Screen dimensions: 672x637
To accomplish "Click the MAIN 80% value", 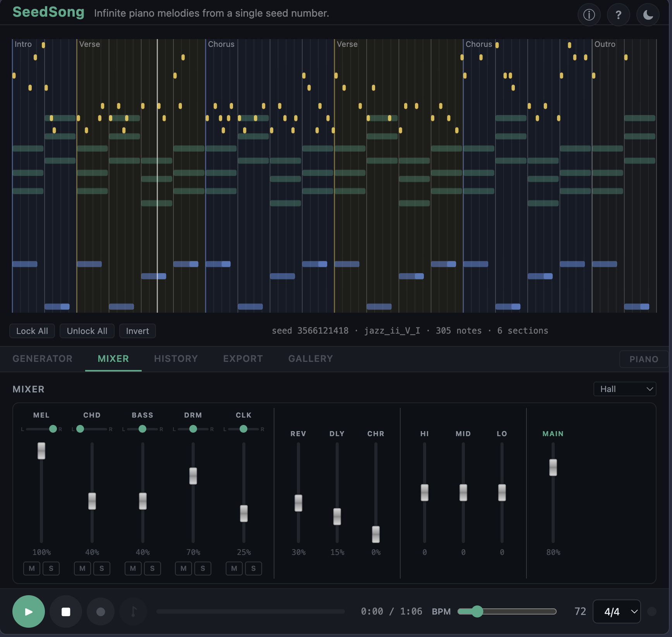I will click(x=553, y=552).
